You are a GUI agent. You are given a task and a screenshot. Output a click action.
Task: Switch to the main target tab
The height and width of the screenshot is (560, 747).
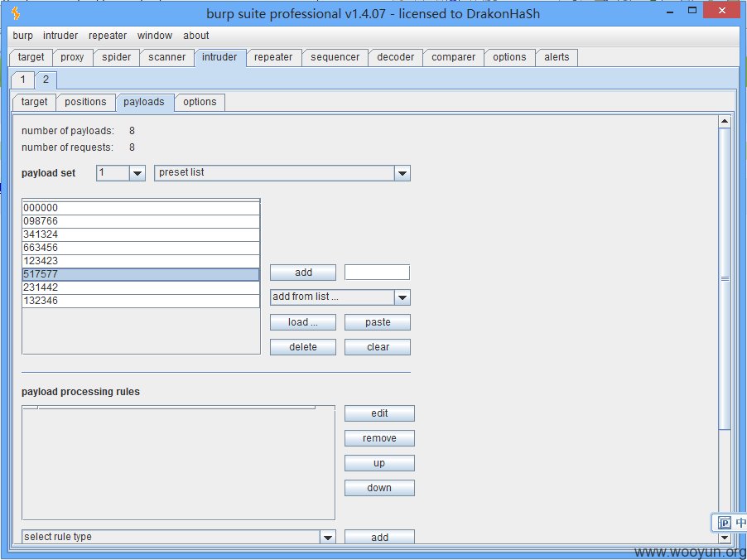click(31, 57)
